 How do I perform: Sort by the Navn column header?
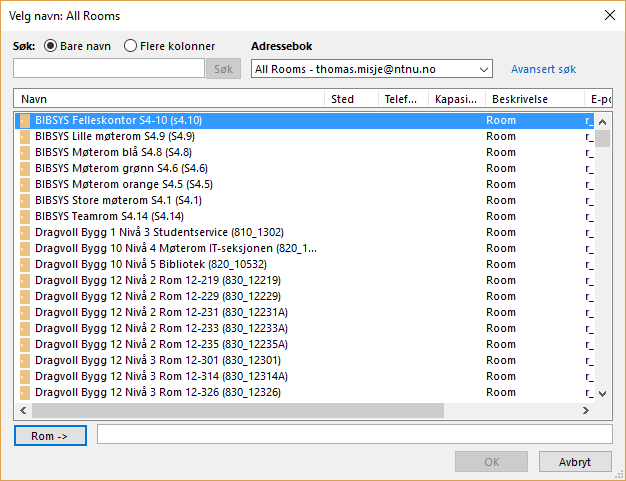coord(169,99)
